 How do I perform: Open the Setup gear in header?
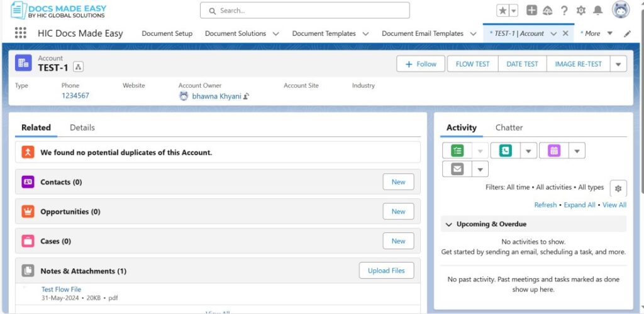[580, 11]
